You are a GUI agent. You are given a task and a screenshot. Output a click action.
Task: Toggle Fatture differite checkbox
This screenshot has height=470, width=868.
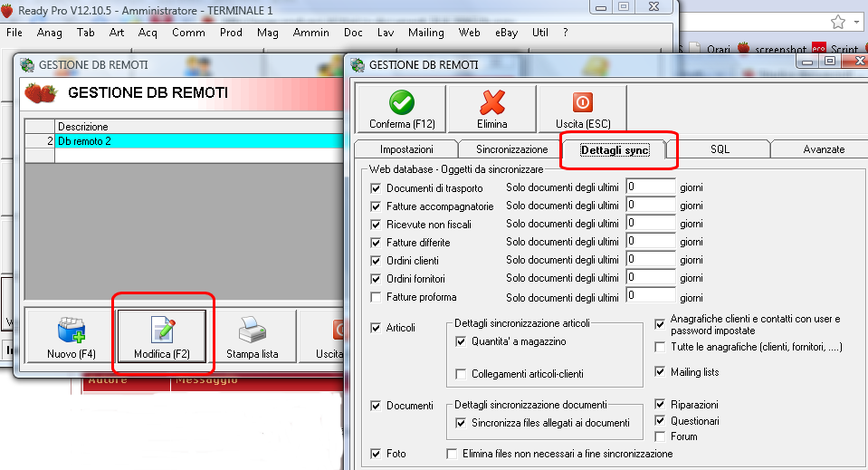point(376,243)
